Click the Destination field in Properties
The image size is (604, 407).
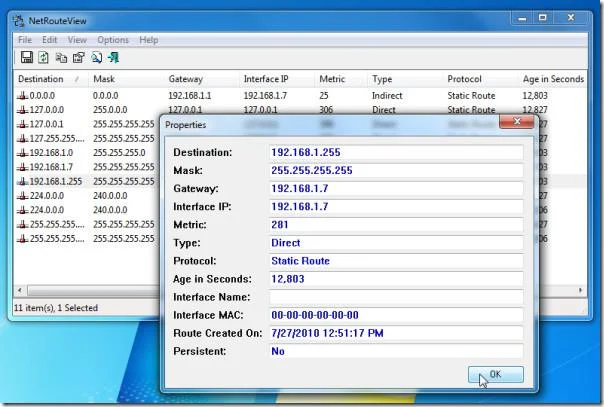[x=396, y=152]
